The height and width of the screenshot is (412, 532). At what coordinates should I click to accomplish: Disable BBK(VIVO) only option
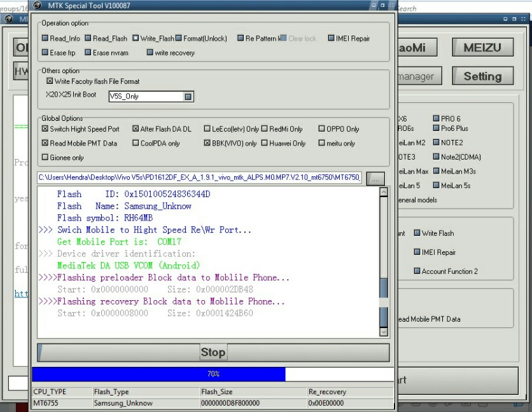207,143
